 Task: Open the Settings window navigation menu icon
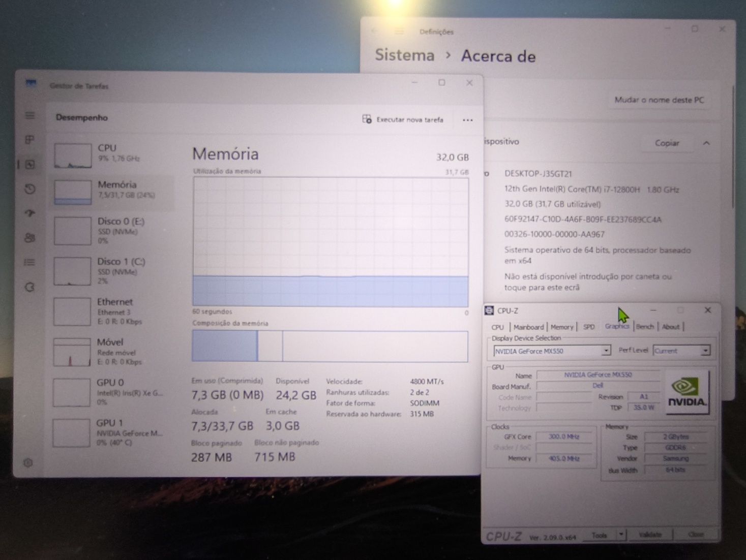click(399, 32)
